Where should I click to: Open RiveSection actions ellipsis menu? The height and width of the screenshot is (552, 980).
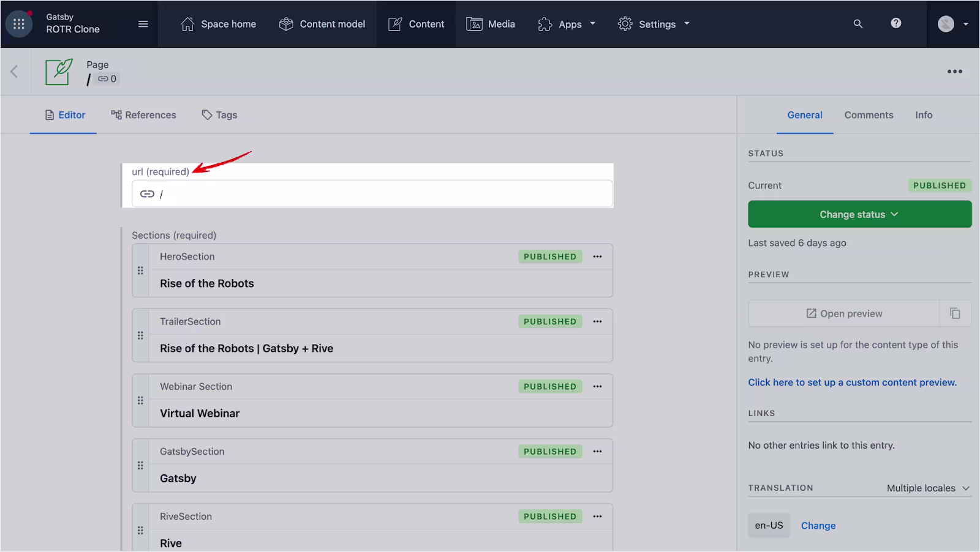pyautogui.click(x=597, y=516)
